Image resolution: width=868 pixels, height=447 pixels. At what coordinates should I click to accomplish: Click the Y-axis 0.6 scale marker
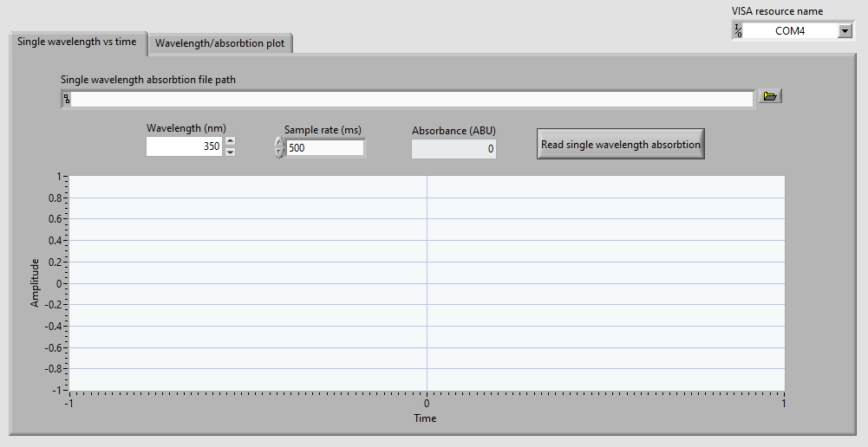point(54,219)
